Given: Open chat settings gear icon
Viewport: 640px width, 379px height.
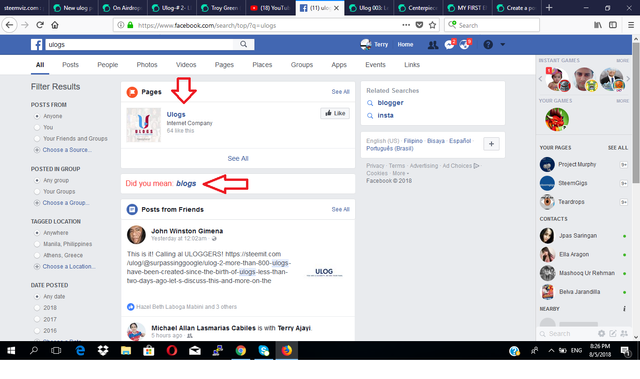Looking at the screenshot, I should coord(601,333).
